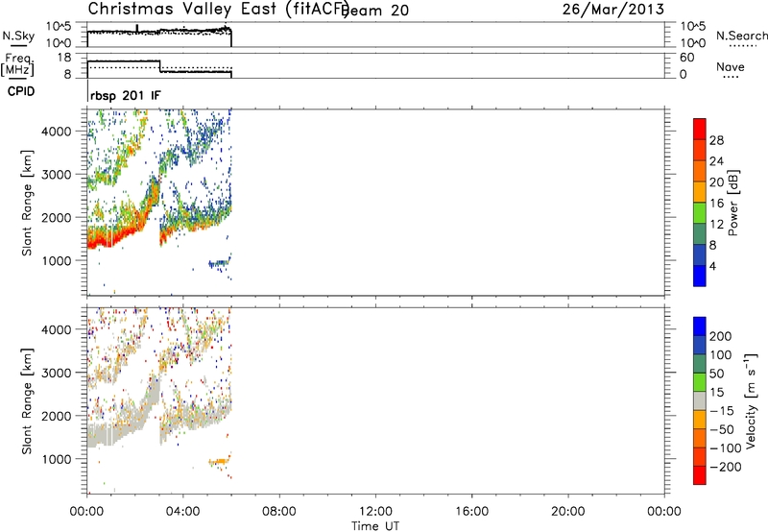Screen dimensions: 768x532
Task: Click the '-100' label on velocity colorbar
Action: click(726, 447)
